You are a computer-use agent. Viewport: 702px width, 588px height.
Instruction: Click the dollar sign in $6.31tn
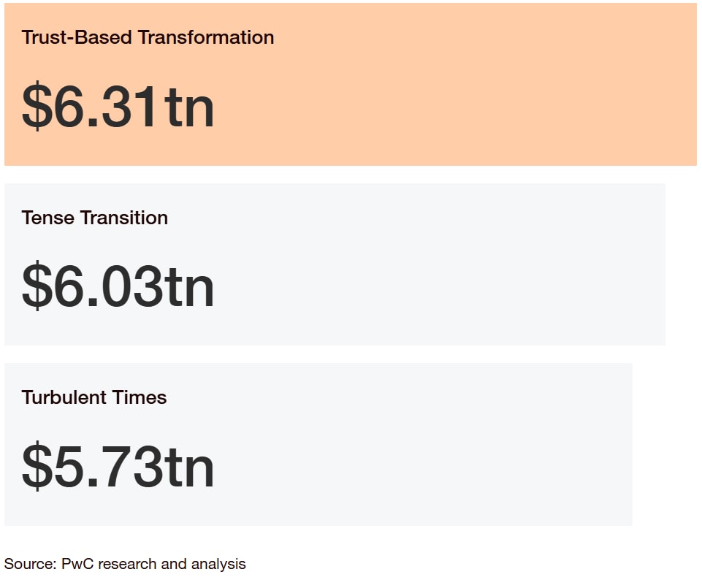pos(37,107)
